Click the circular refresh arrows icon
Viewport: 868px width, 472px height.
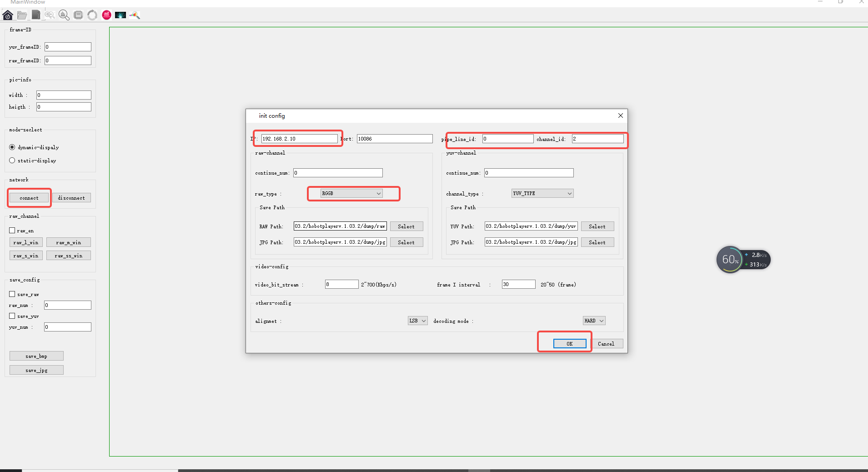click(92, 15)
